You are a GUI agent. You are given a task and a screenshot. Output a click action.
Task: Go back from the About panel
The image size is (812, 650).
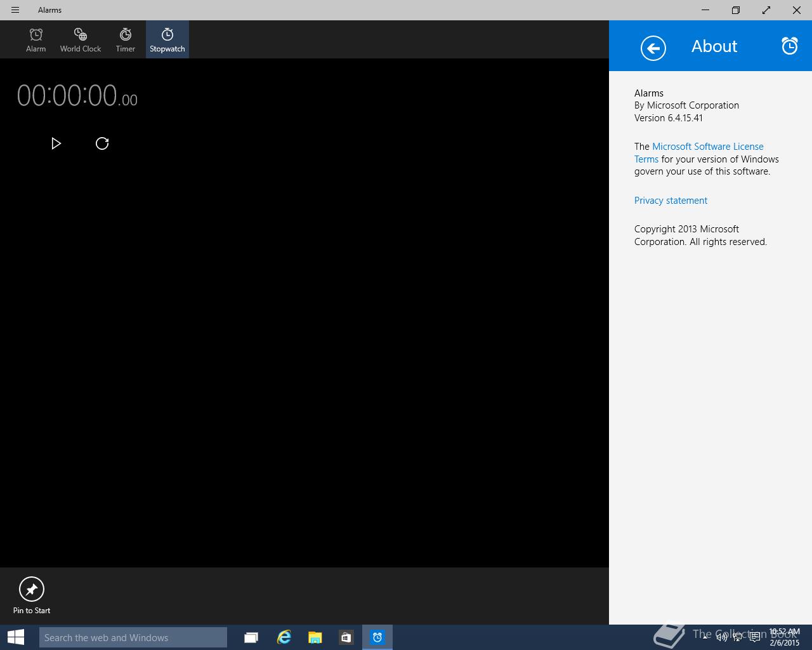[x=653, y=48]
